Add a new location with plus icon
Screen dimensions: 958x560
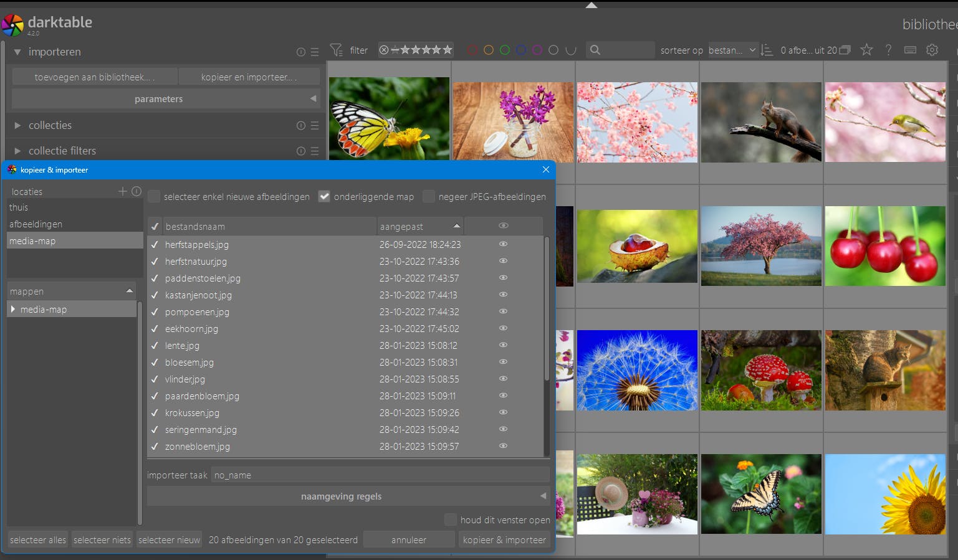click(123, 191)
